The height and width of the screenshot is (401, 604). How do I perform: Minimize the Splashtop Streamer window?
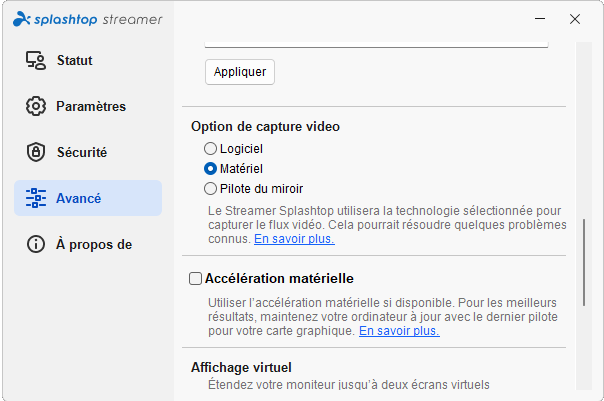coord(540,18)
